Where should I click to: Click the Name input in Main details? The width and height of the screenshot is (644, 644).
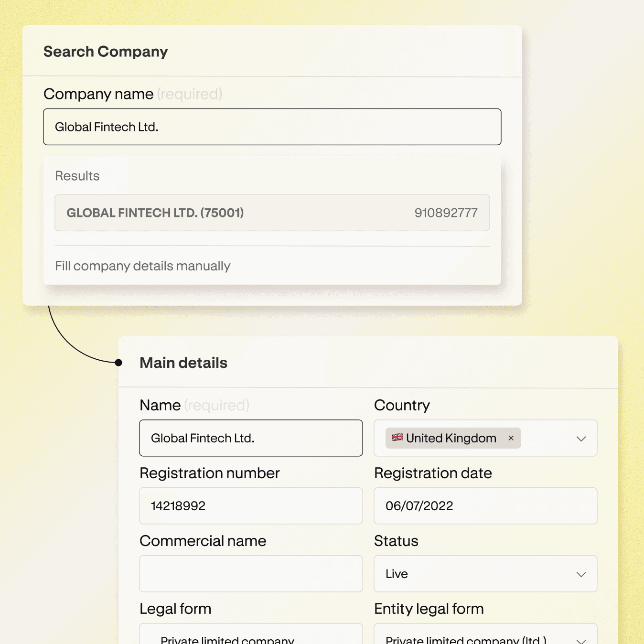[x=251, y=438]
